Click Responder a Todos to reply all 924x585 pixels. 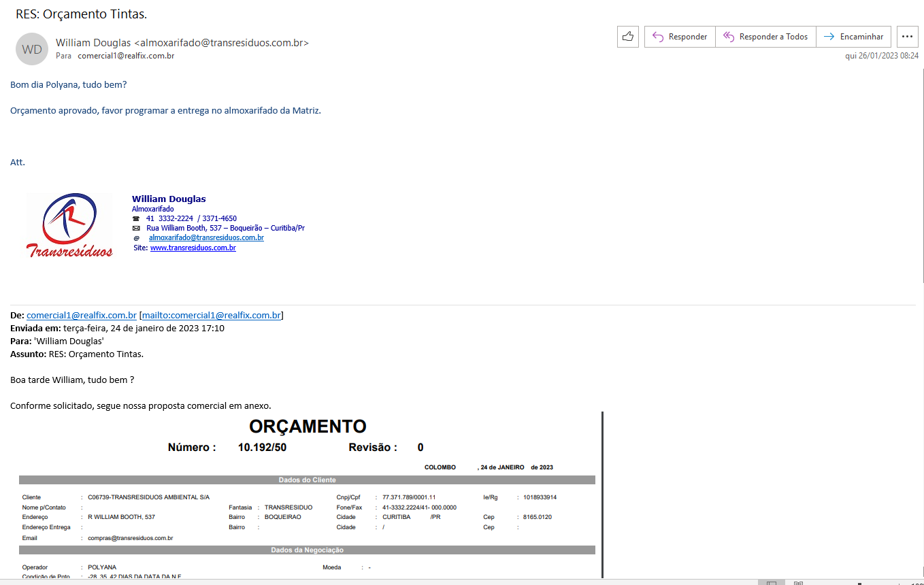[x=765, y=37]
